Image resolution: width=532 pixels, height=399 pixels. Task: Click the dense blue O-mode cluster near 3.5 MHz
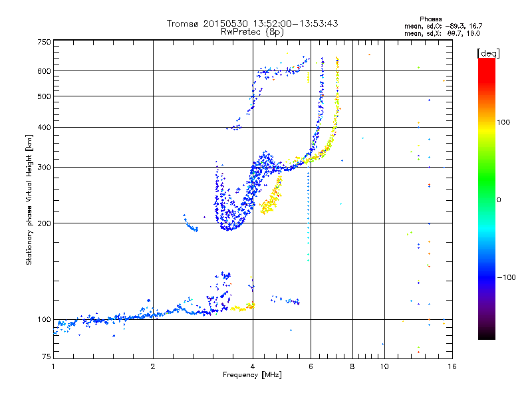[234, 197]
